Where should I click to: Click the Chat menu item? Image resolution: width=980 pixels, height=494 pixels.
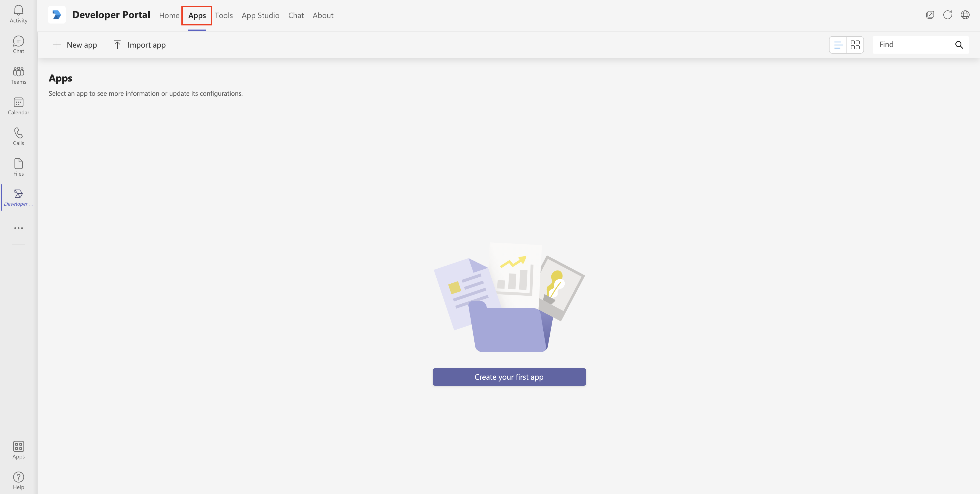295,15
